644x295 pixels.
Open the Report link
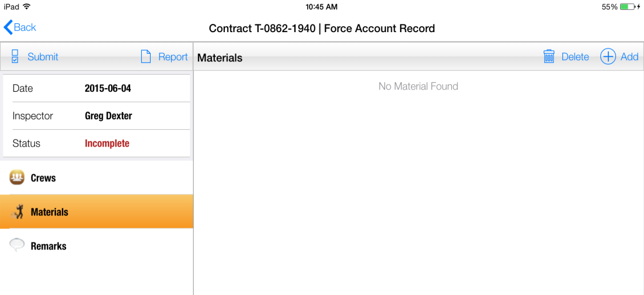(173, 57)
